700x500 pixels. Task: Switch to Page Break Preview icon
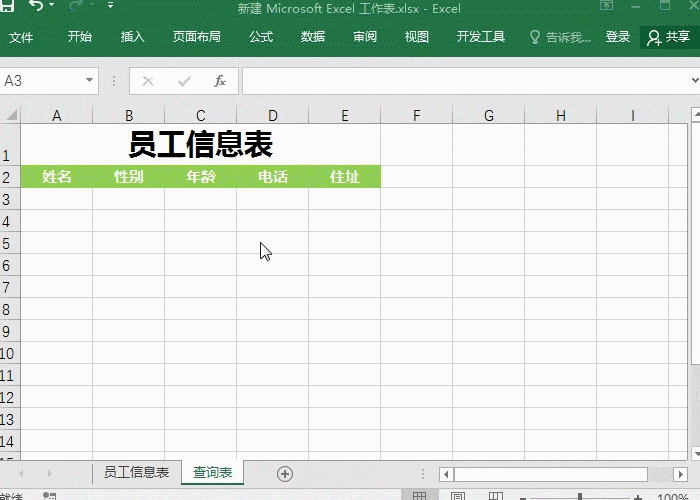point(496,496)
